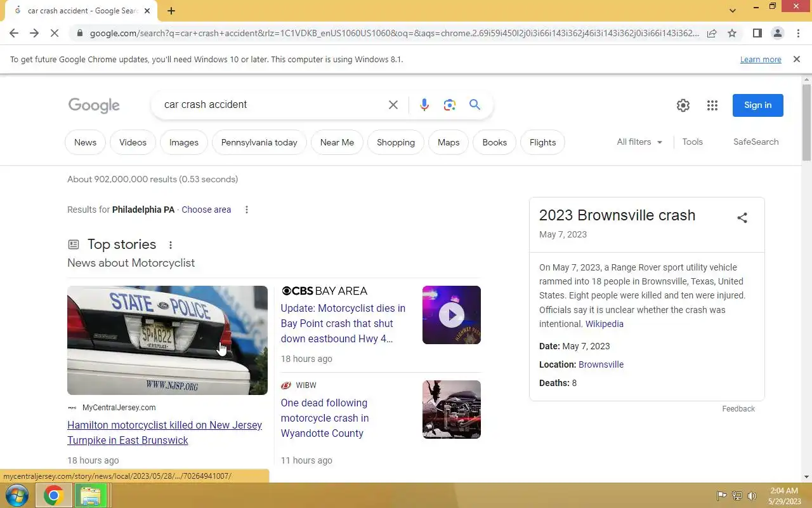Filter results by News
Screen dimensions: 812x508
tap(85, 142)
